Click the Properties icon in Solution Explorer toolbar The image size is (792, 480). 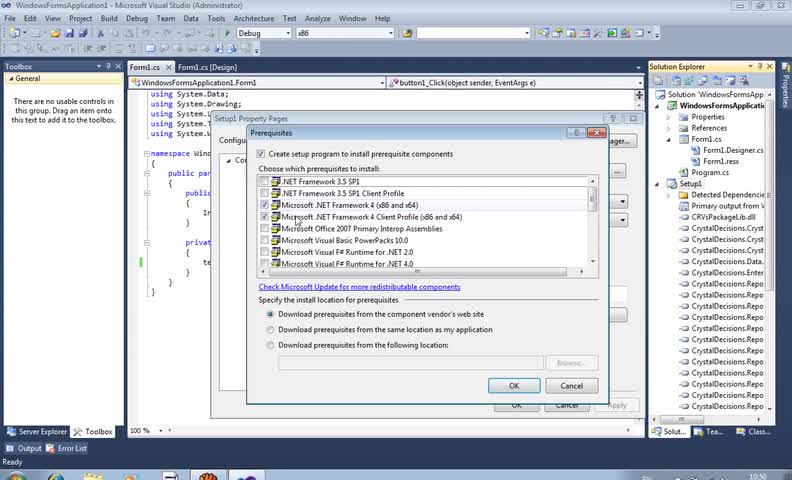coord(658,80)
